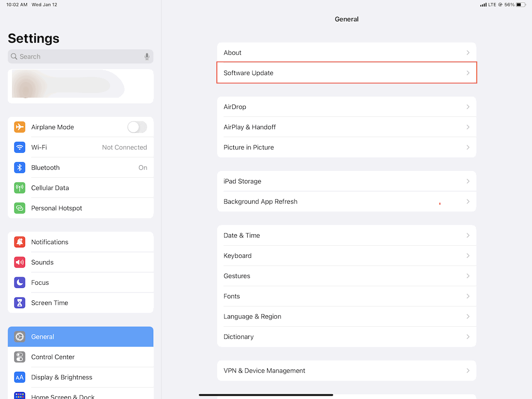Tap the Screen Time hourglass icon
This screenshot has width=532, height=399.
tap(19, 302)
